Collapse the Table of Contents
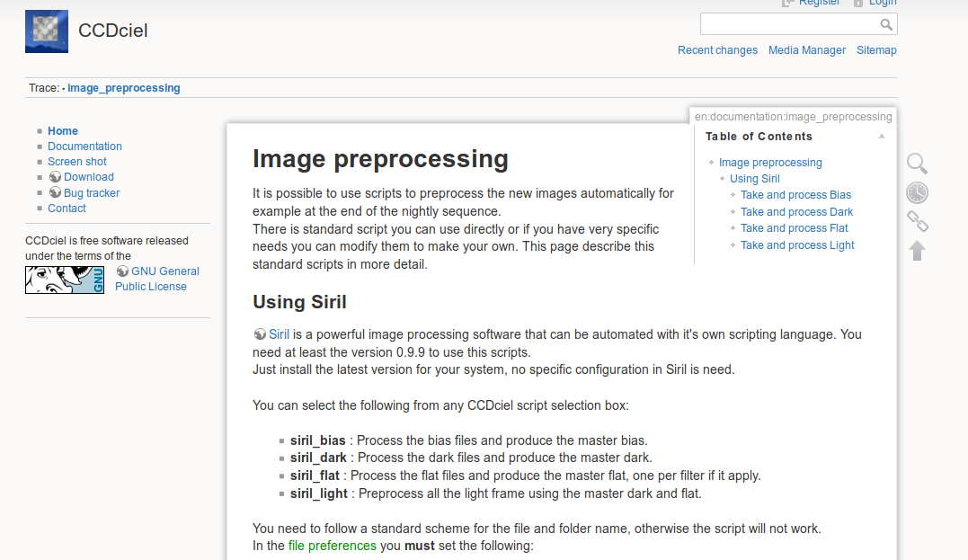Screen dimensions: 968x560 click(882, 137)
